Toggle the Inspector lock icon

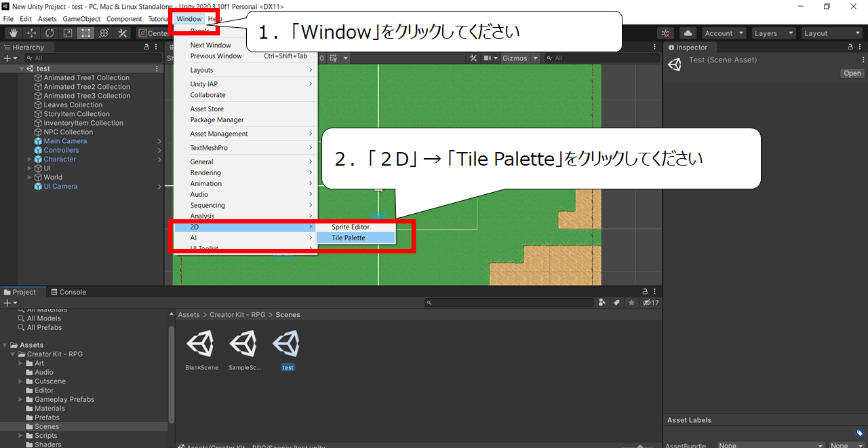click(850, 48)
